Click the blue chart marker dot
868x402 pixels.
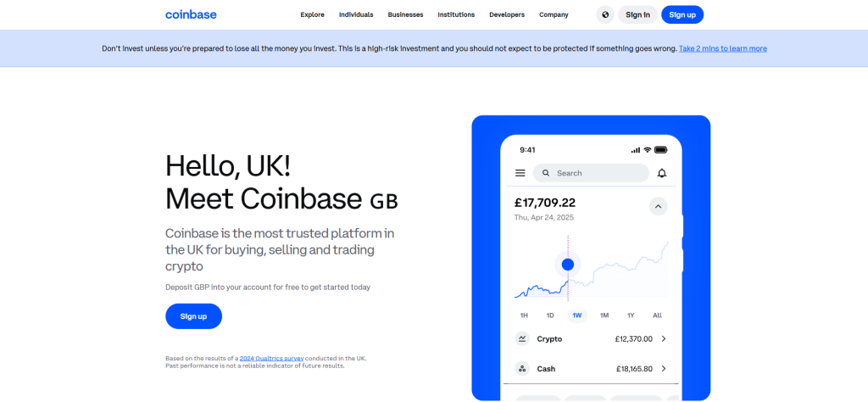pos(567,265)
